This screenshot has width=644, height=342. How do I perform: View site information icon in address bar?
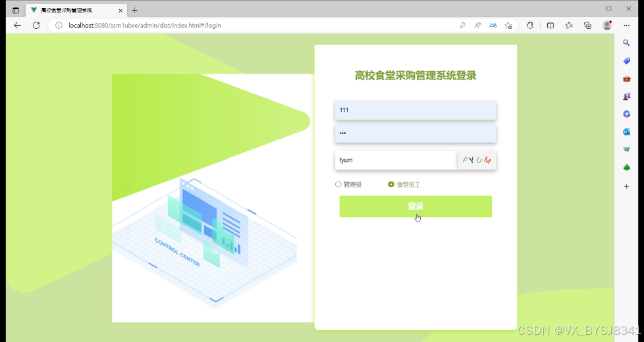[x=59, y=26]
